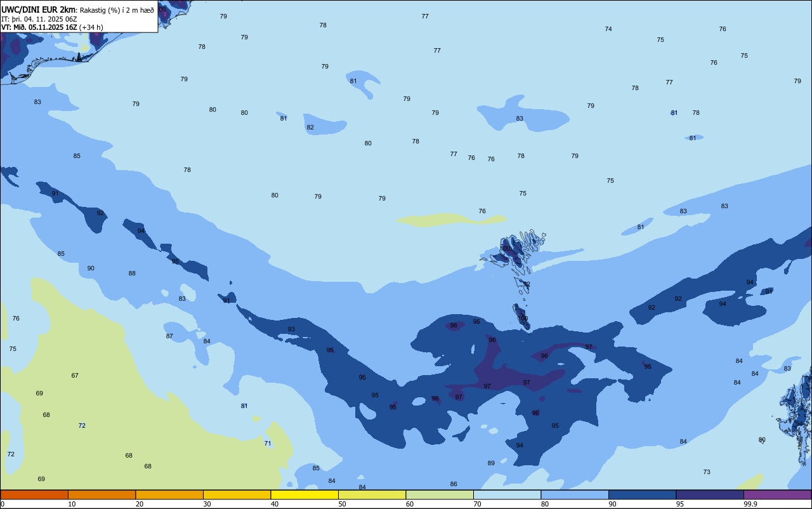Screen dimensions: 812x509
Task: Click the legend tick label '50'
Action: tap(342, 504)
